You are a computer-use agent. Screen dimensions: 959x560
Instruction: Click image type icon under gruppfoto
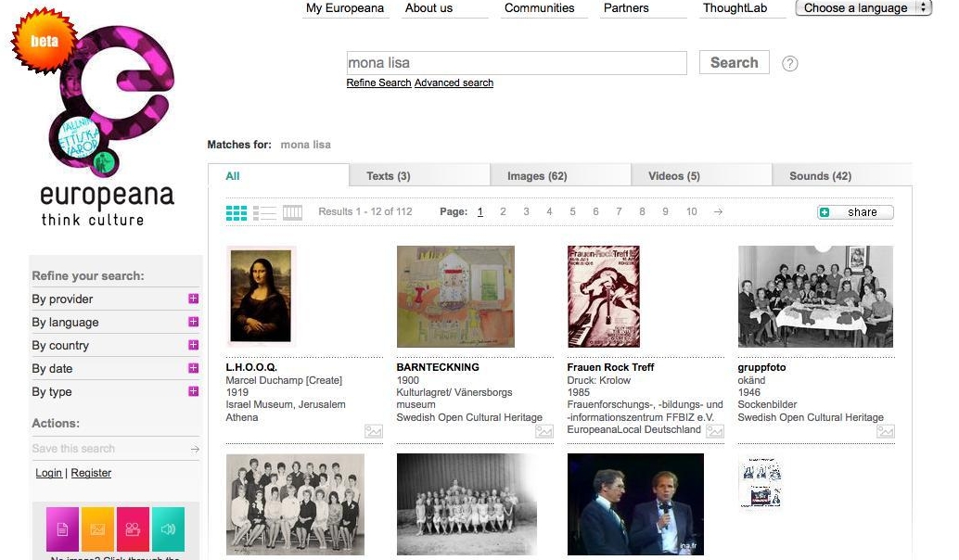[886, 432]
